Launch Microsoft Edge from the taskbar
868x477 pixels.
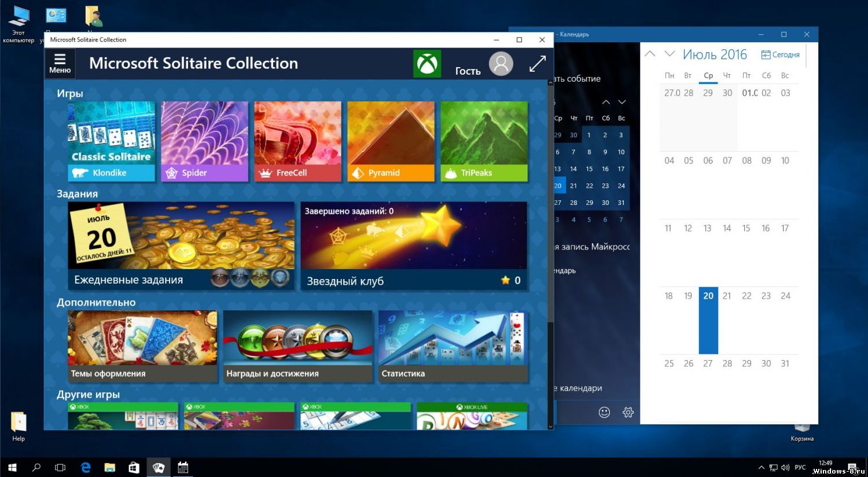point(86,467)
